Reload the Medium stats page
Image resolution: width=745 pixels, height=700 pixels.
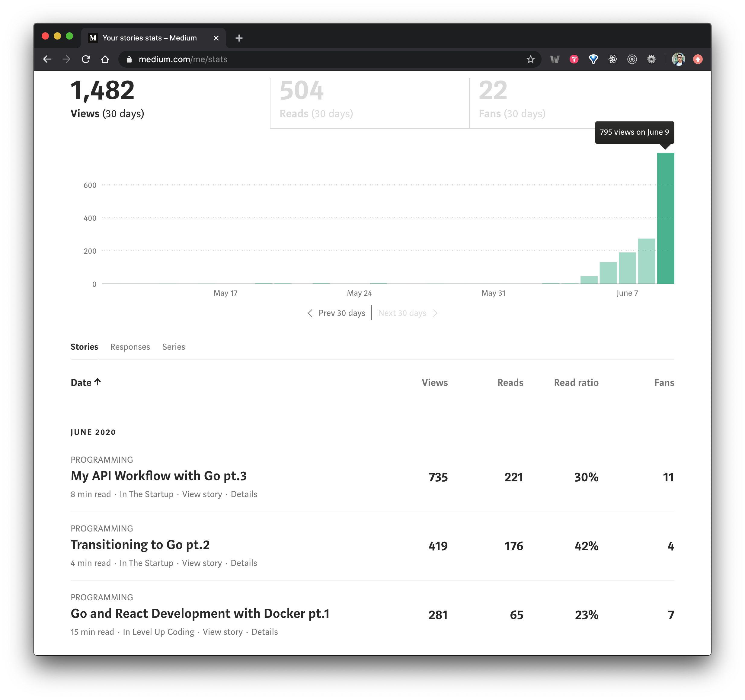pos(86,59)
